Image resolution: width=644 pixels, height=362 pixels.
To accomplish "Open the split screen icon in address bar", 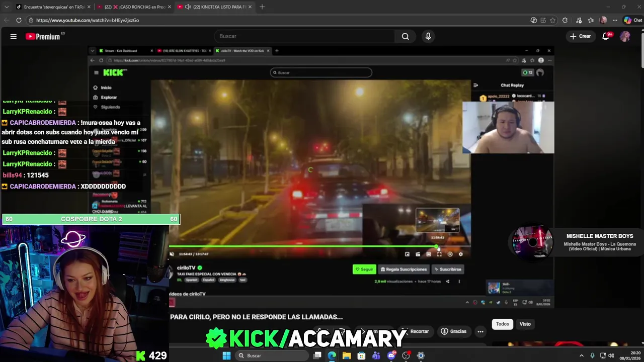I will pos(543,20).
